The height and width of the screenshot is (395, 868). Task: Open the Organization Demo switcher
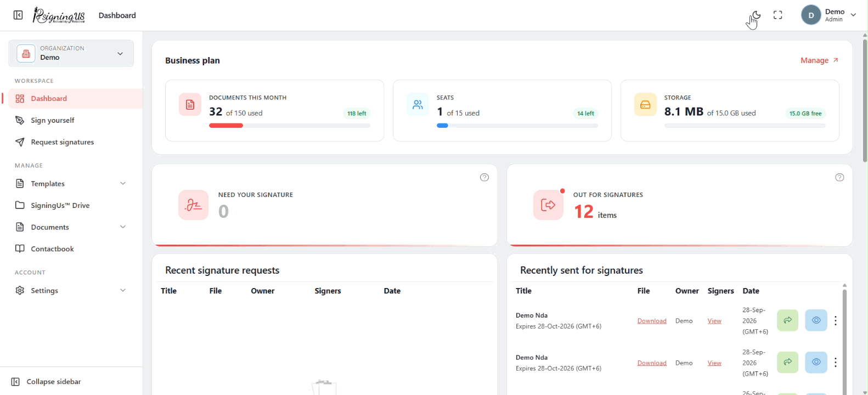point(71,53)
